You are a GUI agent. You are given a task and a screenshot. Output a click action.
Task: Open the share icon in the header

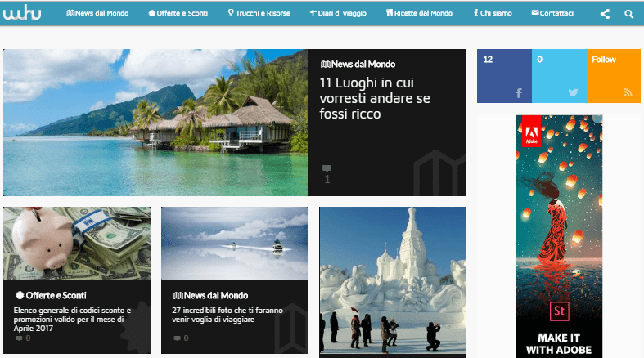point(605,14)
